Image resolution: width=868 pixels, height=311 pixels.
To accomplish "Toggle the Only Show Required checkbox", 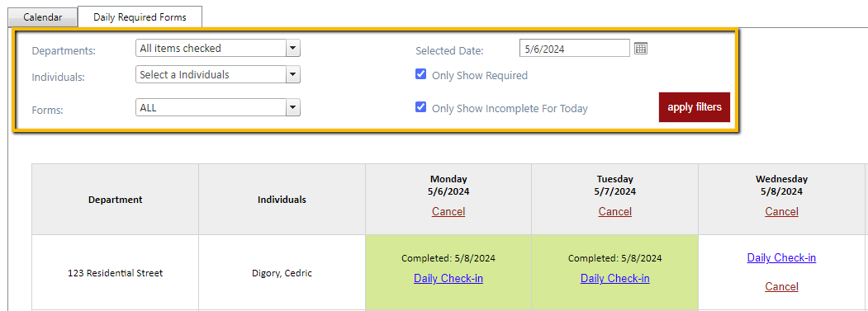I will point(420,74).
